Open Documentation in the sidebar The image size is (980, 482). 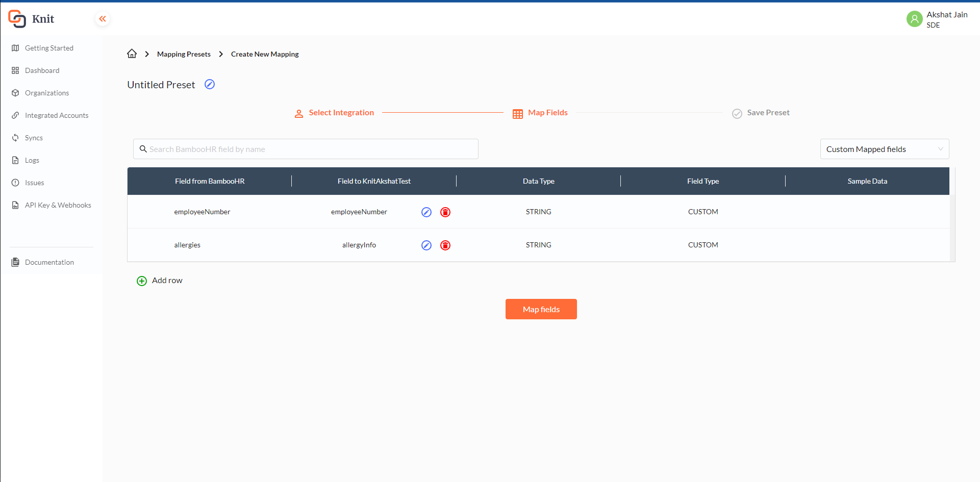coord(49,262)
